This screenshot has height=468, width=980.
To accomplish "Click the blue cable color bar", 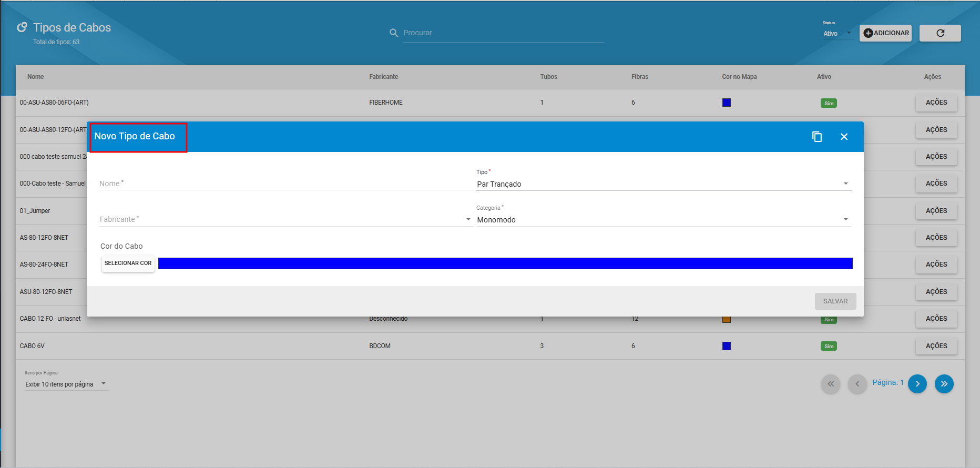I will click(505, 263).
